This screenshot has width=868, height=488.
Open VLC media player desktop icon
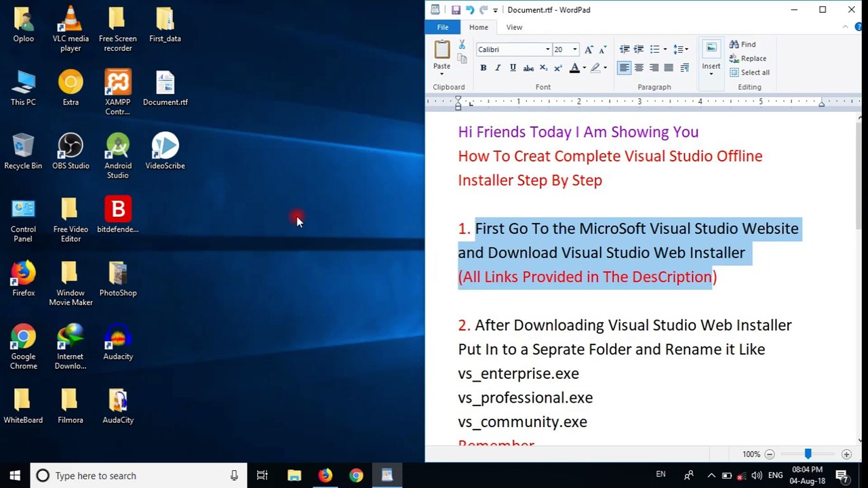(x=71, y=29)
